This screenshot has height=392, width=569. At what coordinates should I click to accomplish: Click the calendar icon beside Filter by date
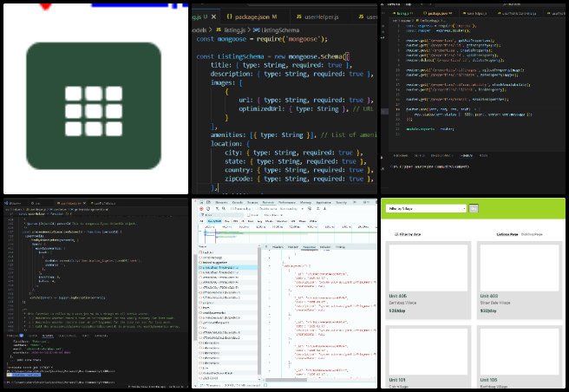point(396,234)
